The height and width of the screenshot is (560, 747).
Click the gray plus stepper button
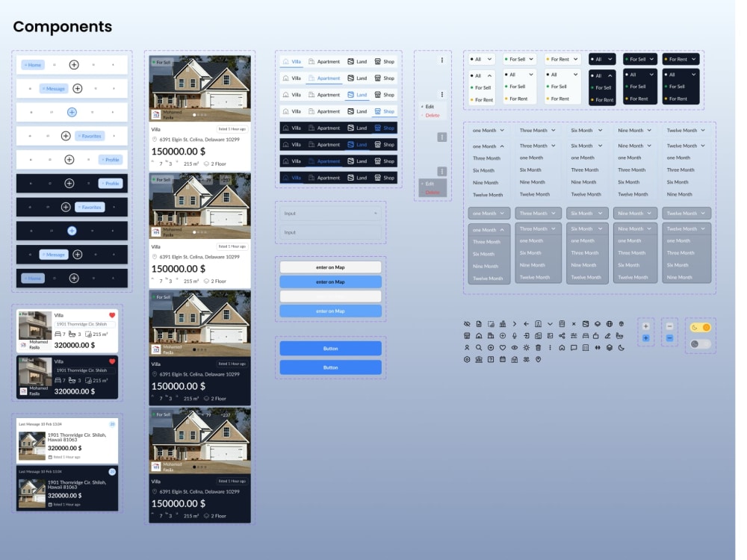645,326
